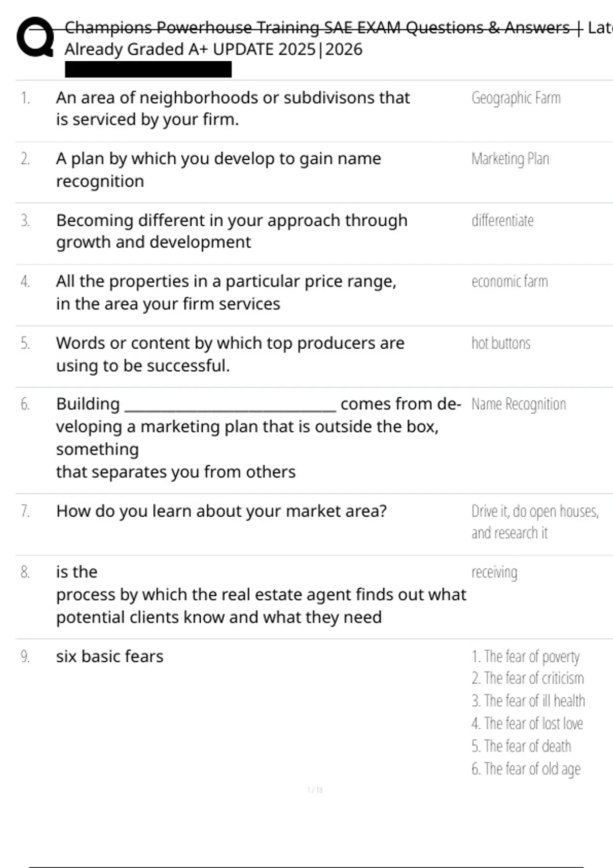Click 'How do you learn about your market area?'
The height and width of the screenshot is (868, 613).
click(222, 511)
